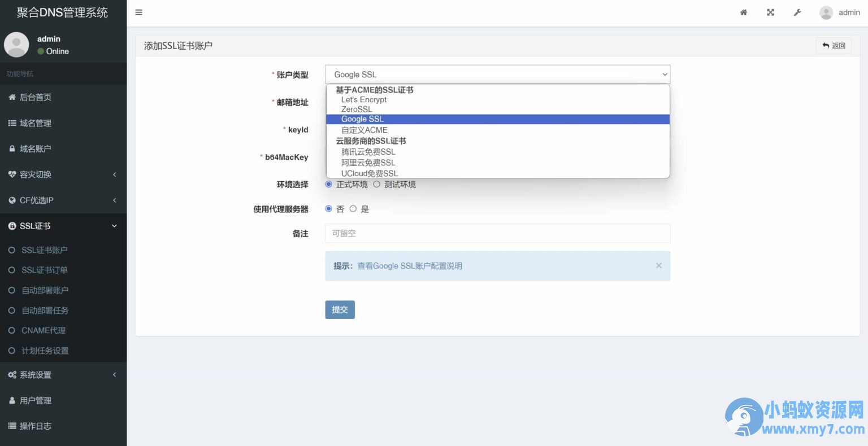The width and height of the screenshot is (868, 446).
Task: Open the 操作日志 list icon
Action: (x=12, y=426)
